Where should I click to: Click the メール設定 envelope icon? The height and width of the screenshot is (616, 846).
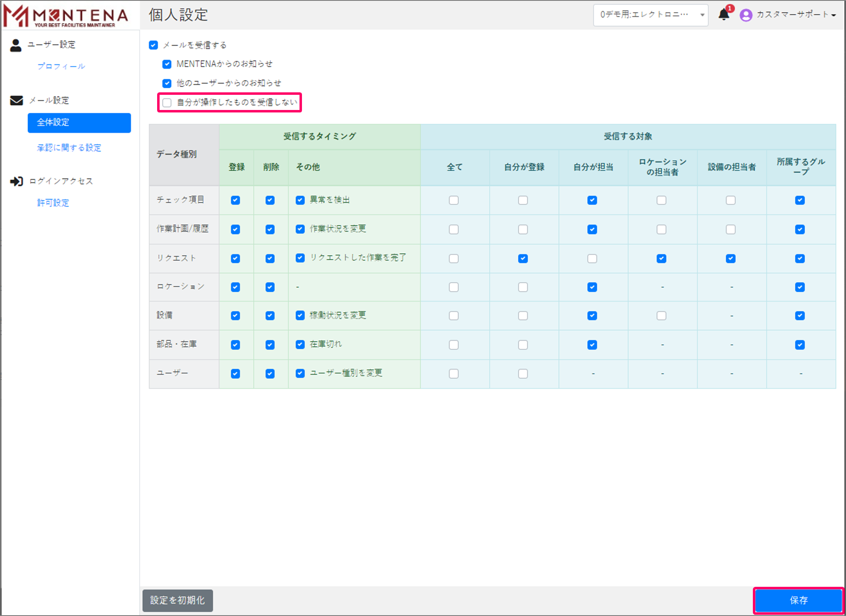tap(16, 101)
